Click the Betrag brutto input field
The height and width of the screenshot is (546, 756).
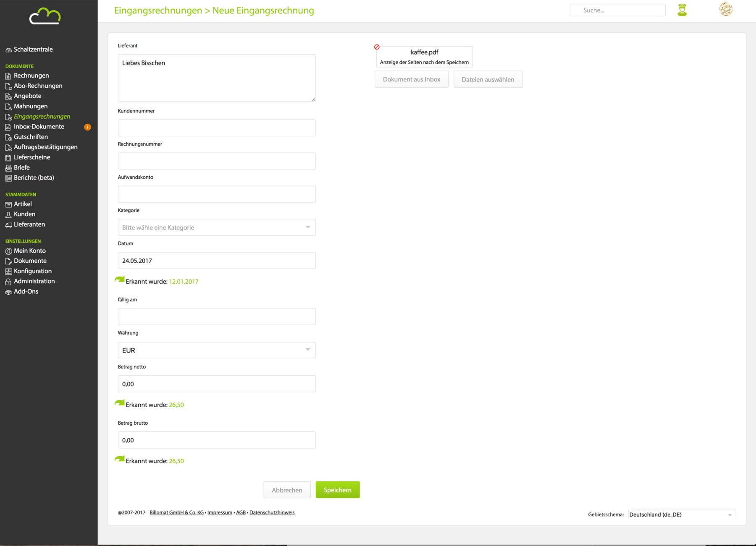(216, 440)
